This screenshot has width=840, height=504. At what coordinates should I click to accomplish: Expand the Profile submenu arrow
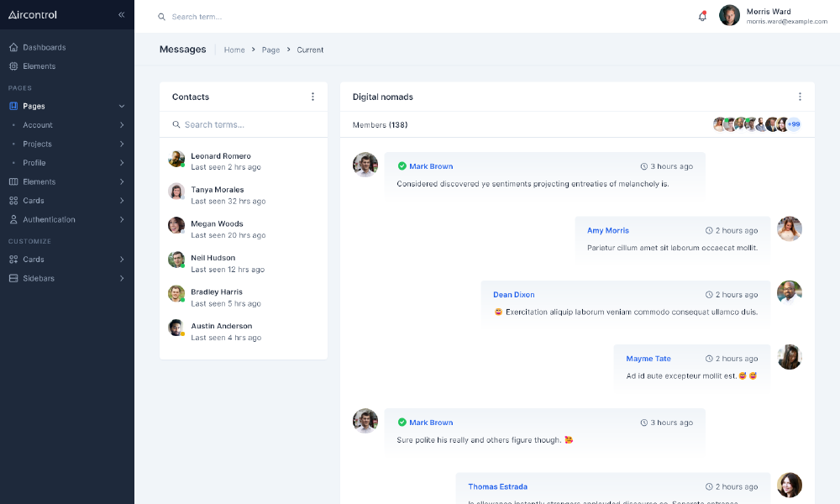coord(122,163)
